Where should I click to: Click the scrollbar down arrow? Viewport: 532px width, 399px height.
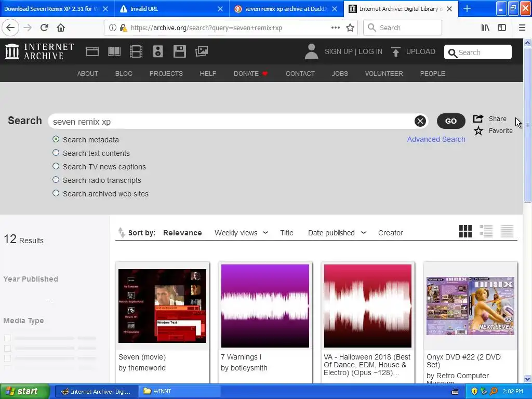point(528,379)
